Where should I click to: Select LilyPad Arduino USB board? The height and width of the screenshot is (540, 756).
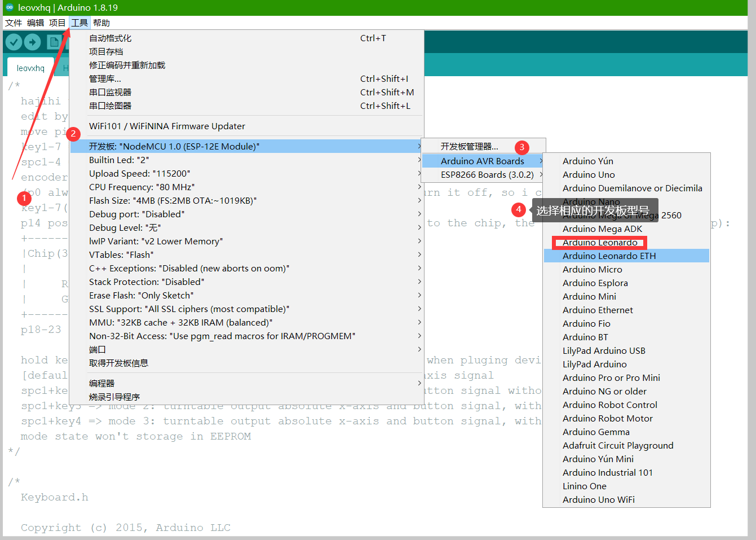tap(626, 351)
